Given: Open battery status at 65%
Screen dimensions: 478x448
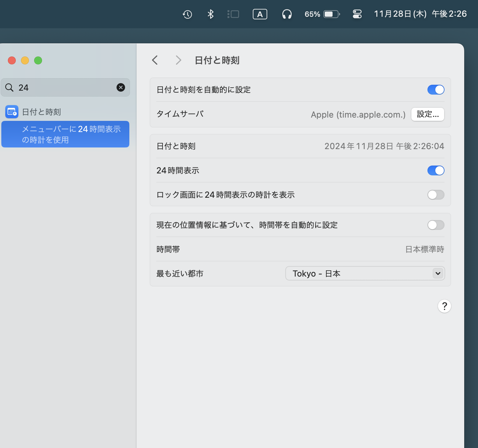Looking at the screenshot, I should (322, 14).
